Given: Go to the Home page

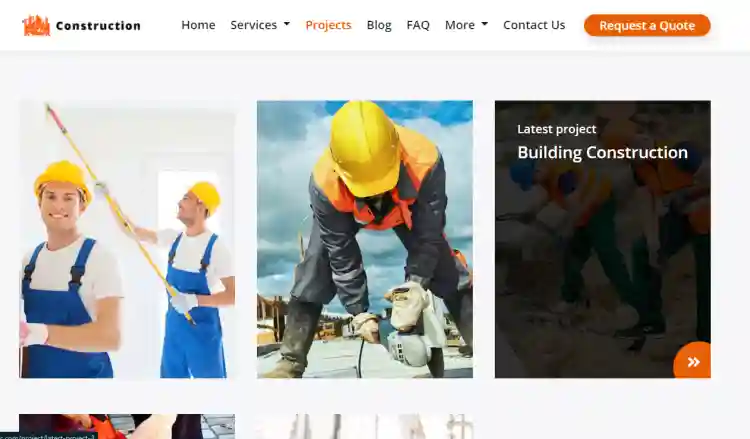Looking at the screenshot, I should coord(198,25).
